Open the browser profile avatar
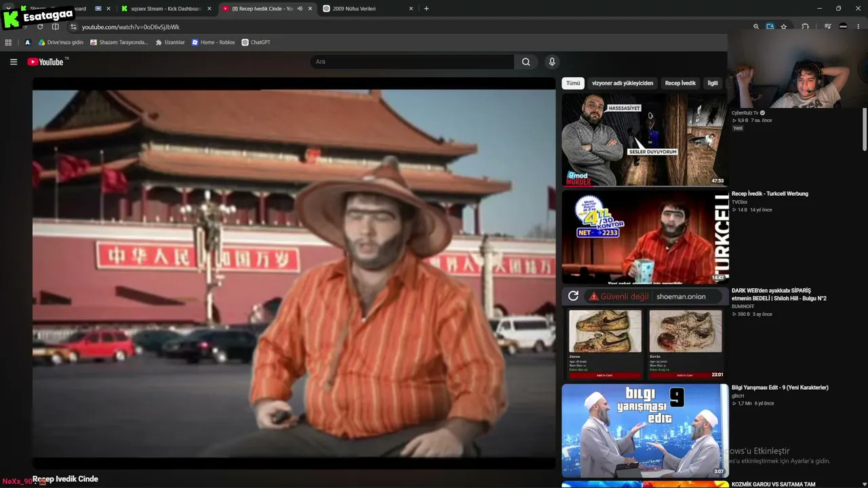Image resolution: width=868 pixels, height=488 pixels. (843, 27)
